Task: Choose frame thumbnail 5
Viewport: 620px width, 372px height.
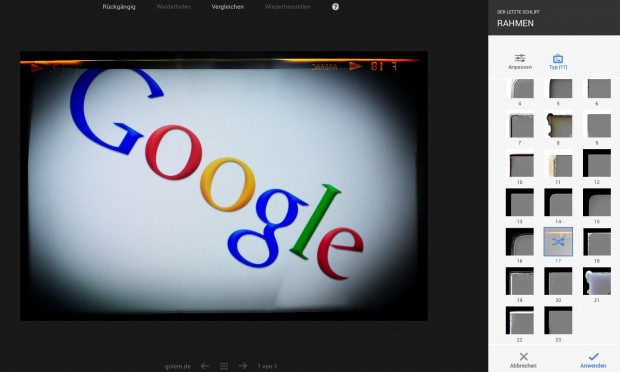Action: pyautogui.click(x=558, y=88)
